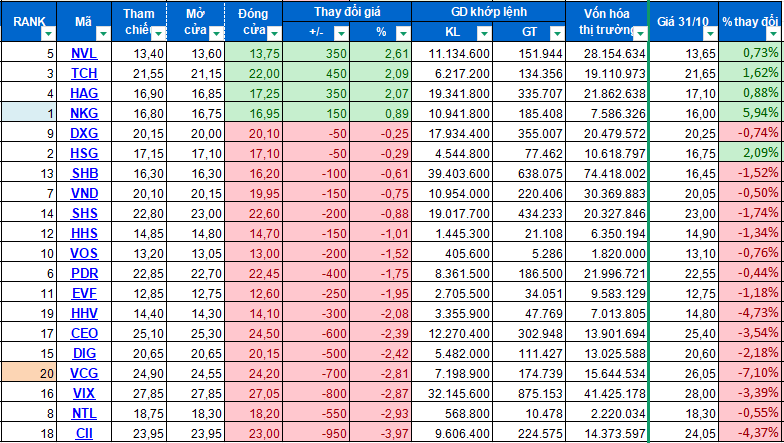
Task: Select VCG's orange rank cell showing 20
Action: point(29,374)
